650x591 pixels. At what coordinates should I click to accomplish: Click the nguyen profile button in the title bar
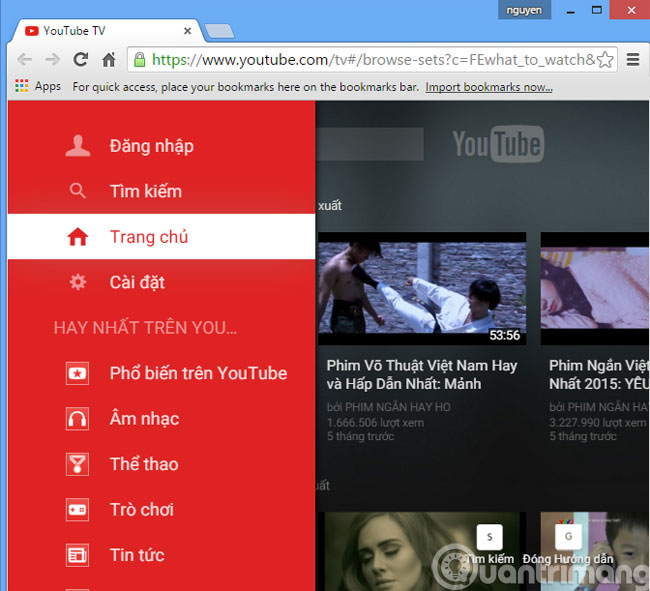[525, 10]
